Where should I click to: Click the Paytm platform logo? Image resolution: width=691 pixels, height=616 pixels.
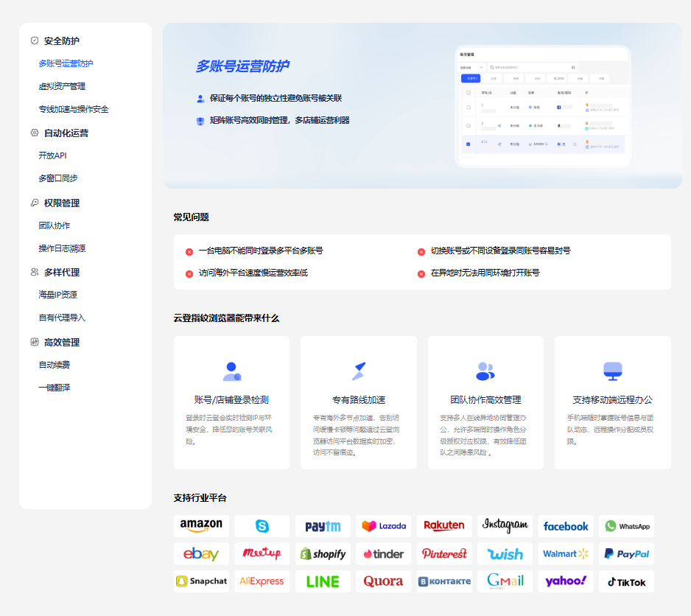(x=323, y=525)
